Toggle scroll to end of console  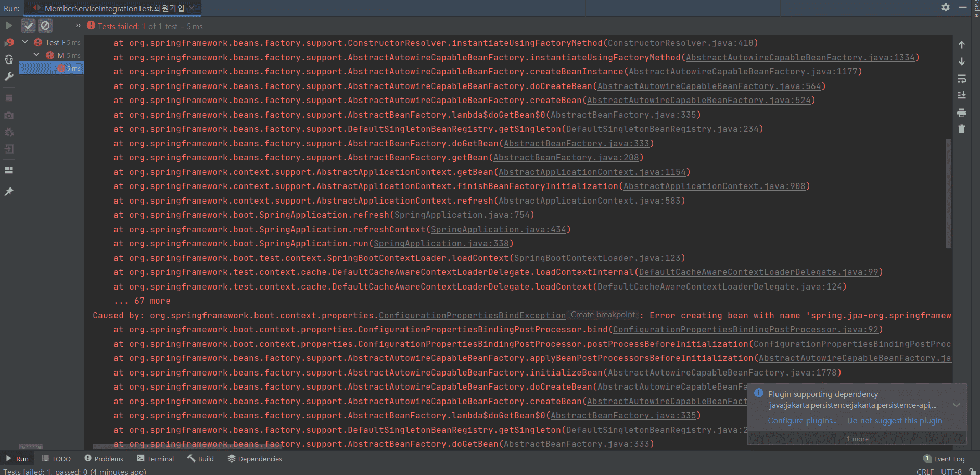pyautogui.click(x=962, y=95)
